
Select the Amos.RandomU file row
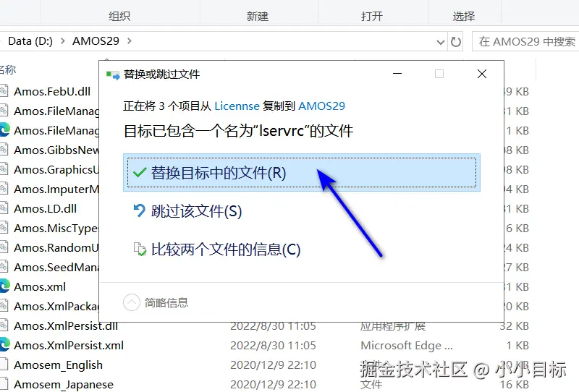tap(56, 247)
